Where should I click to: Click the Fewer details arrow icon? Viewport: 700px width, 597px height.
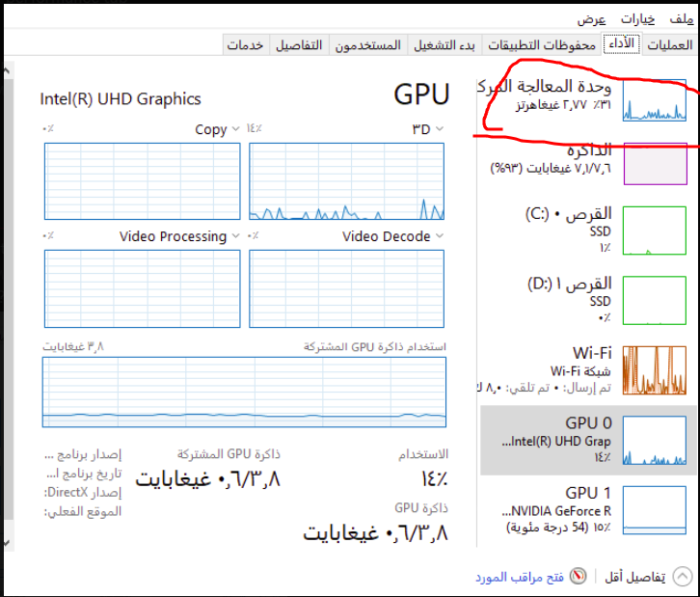pyautogui.click(x=683, y=576)
